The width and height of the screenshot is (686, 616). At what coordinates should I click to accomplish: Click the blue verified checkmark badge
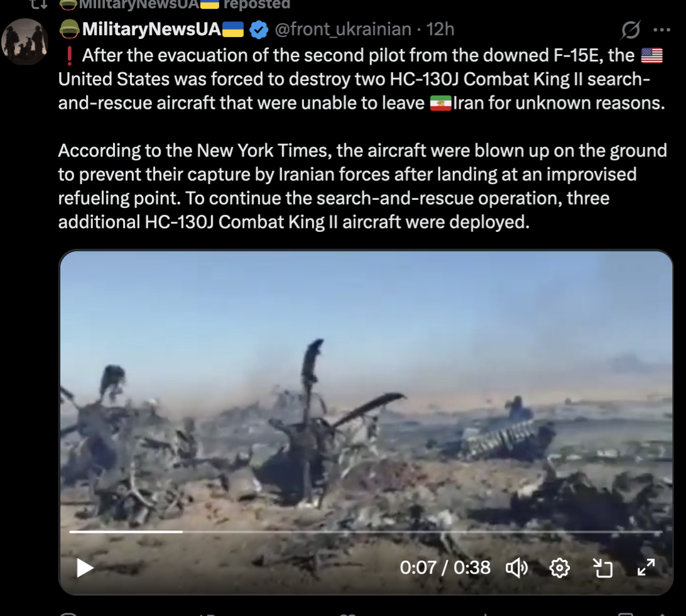tap(259, 30)
